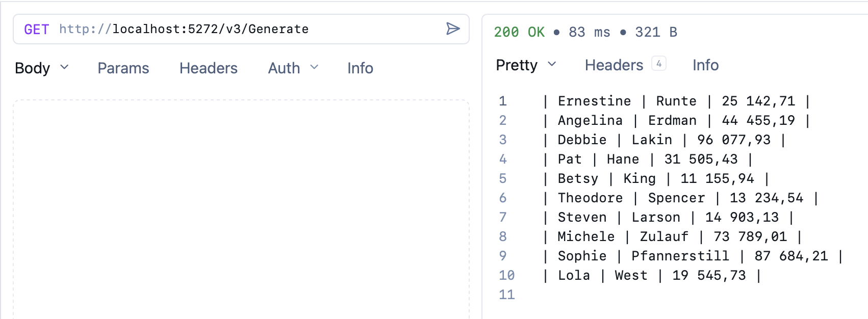Open the response Info tab
This screenshot has height=319, width=868.
[705, 65]
